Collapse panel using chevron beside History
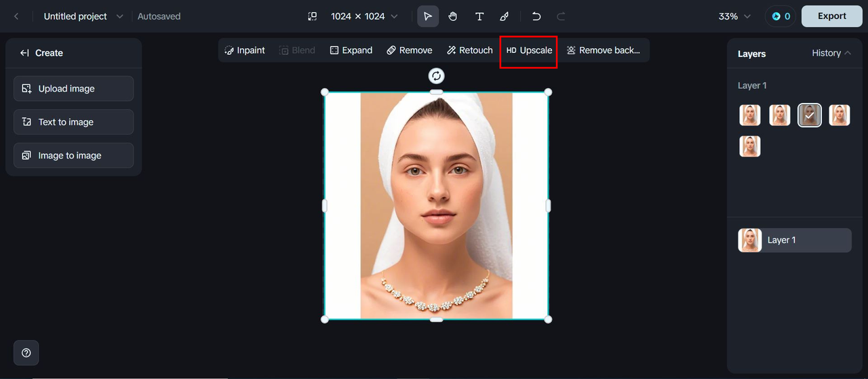Screen dimensions: 868x379 [x=848, y=53]
